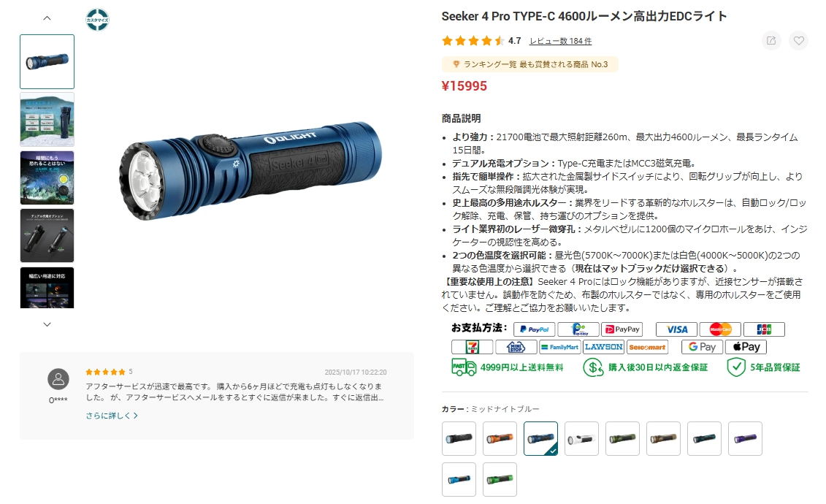Click the share icon beside the rating
The height and width of the screenshot is (504, 826).
pyautogui.click(x=771, y=41)
